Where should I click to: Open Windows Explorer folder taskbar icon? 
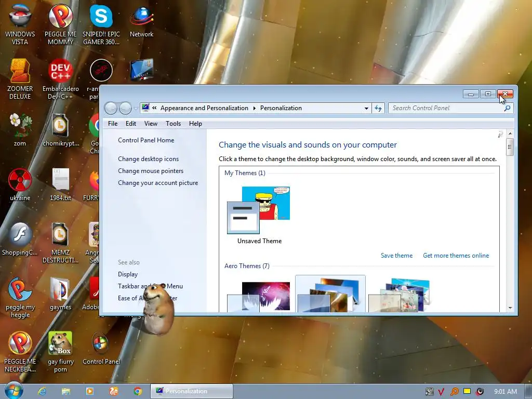(66, 391)
